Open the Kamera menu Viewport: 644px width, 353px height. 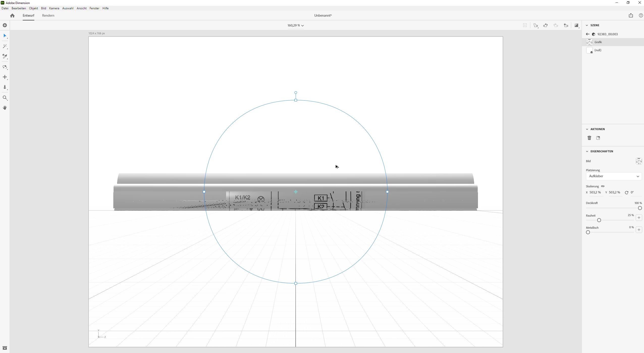click(x=54, y=8)
